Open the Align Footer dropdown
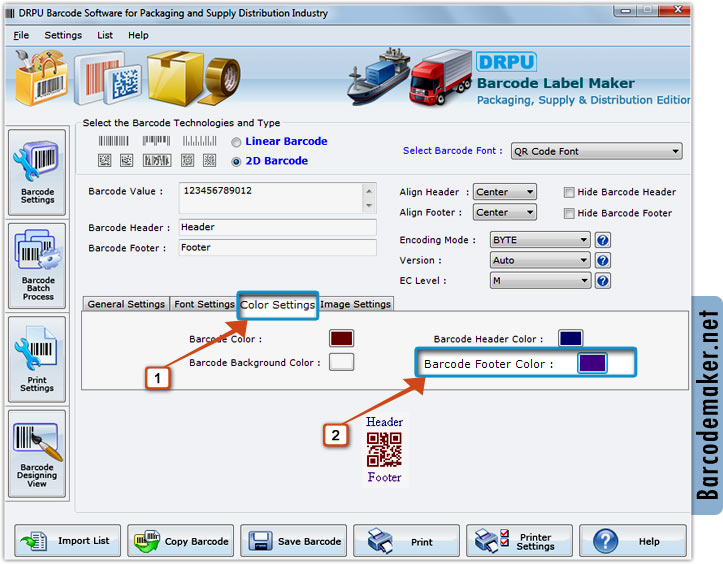Image resolution: width=723 pixels, height=564 pixels. (x=504, y=212)
